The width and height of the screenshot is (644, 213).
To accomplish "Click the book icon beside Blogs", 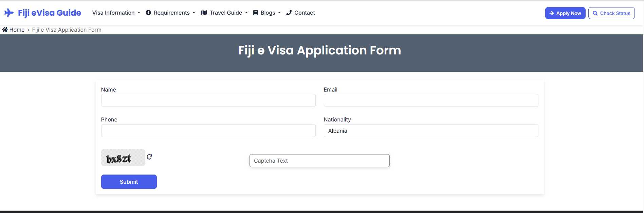I will click(x=256, y=13).
